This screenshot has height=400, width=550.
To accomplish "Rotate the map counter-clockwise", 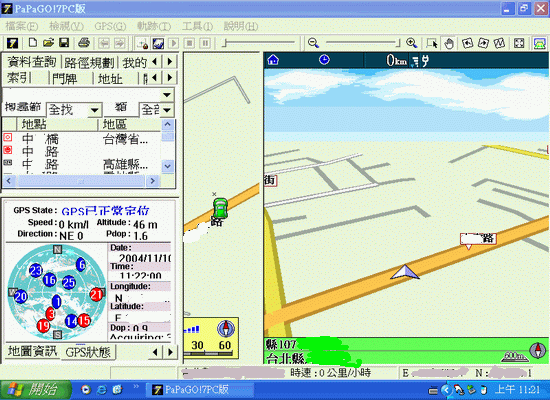I will 468,43.
